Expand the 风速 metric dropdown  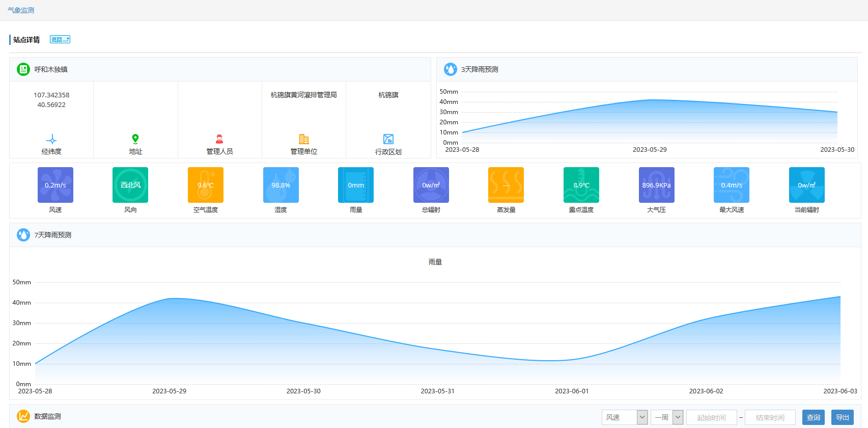pyautogui.click(x=624, y=417)
